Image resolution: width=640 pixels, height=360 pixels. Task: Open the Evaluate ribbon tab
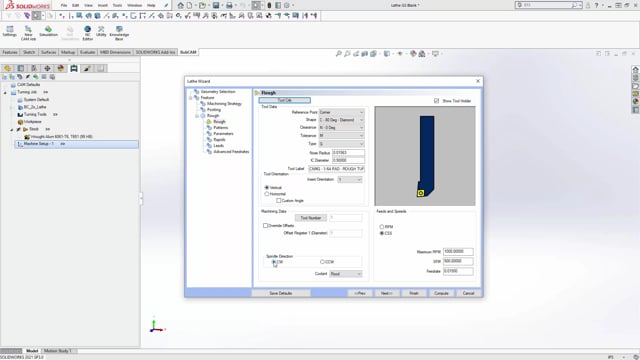(x=87, y=52)
